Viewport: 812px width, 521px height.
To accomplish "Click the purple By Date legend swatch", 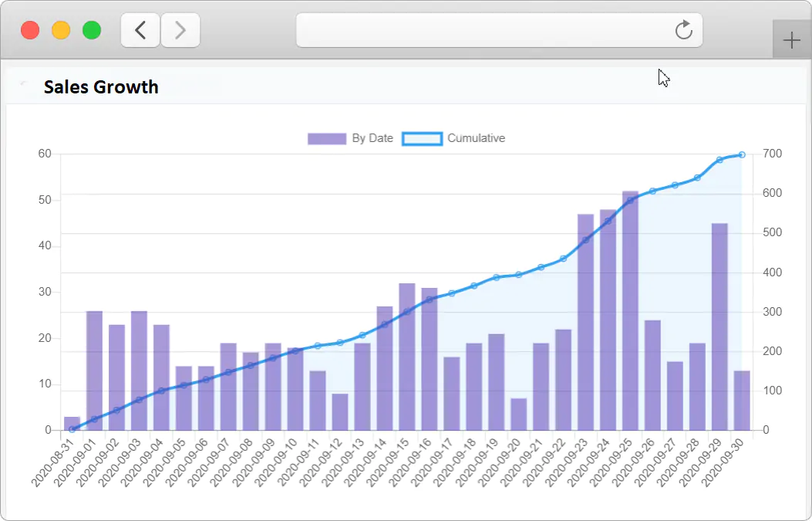I will pos(326,138).
